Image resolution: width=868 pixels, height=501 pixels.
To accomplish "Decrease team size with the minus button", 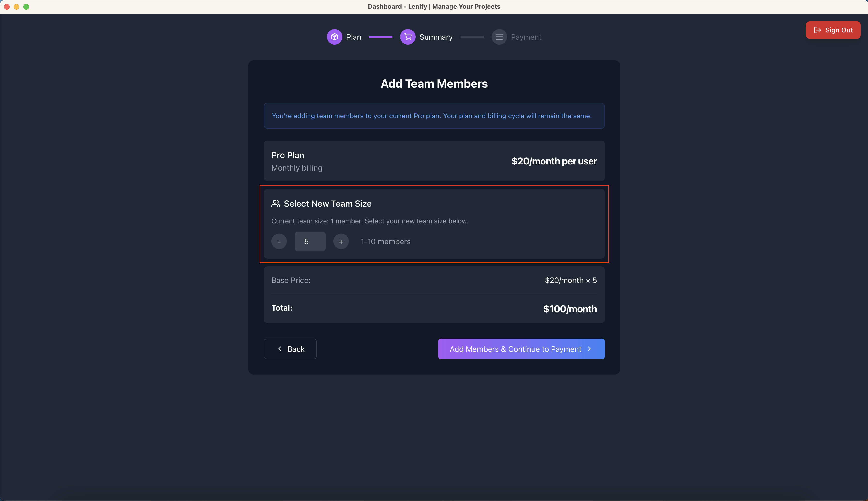I will [279, 241].
